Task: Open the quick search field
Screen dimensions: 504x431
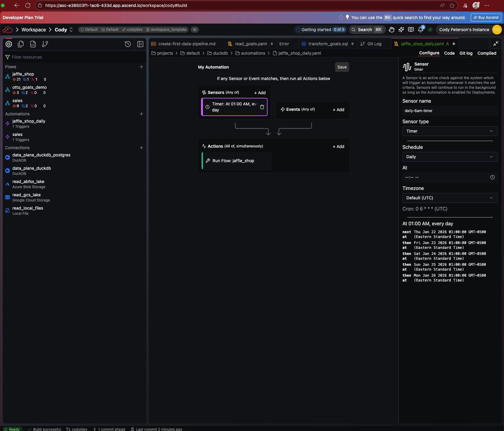Action: pos(367,30)
